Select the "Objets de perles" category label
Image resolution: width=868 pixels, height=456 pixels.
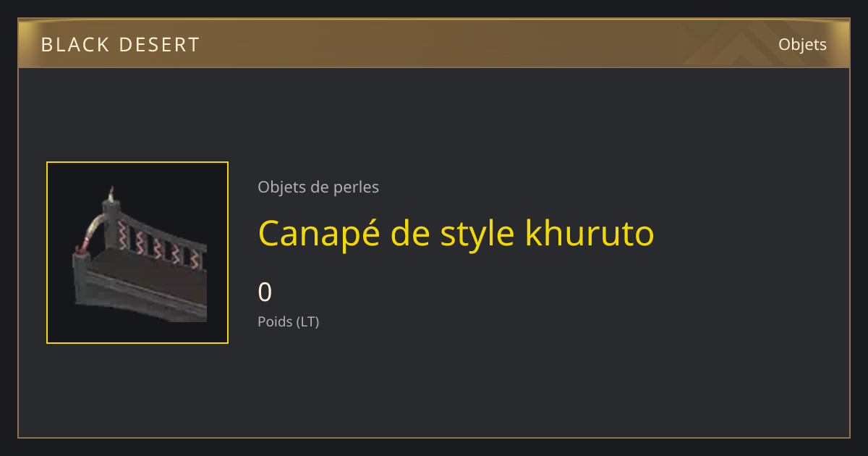[x=318, y=187]
